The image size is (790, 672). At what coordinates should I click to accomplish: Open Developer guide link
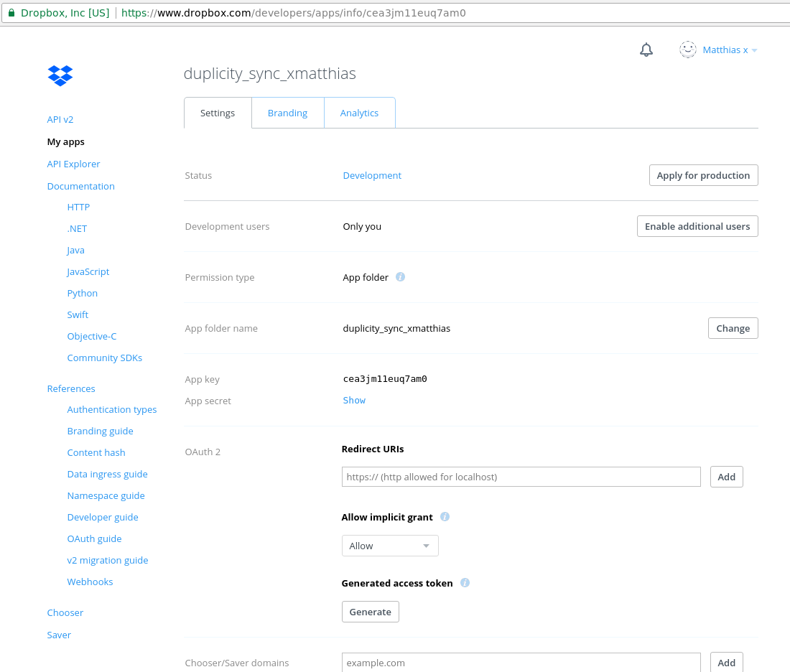coord(102,518)
